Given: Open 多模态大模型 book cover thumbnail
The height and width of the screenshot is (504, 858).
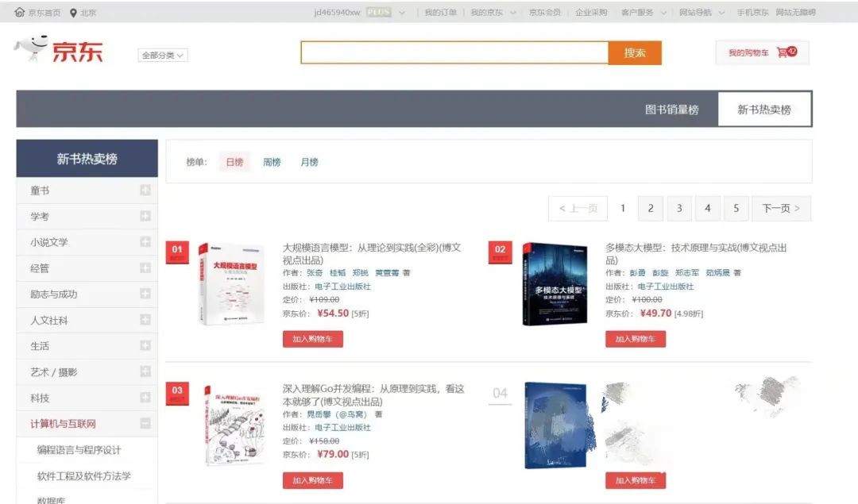Looking at the screenshot, I should coord(555,283).
